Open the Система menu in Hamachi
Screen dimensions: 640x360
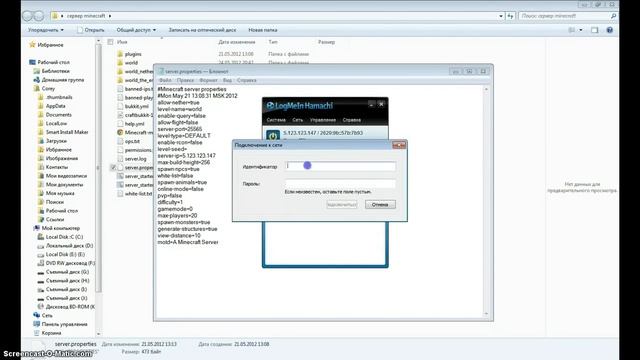[x=276, y=120]
